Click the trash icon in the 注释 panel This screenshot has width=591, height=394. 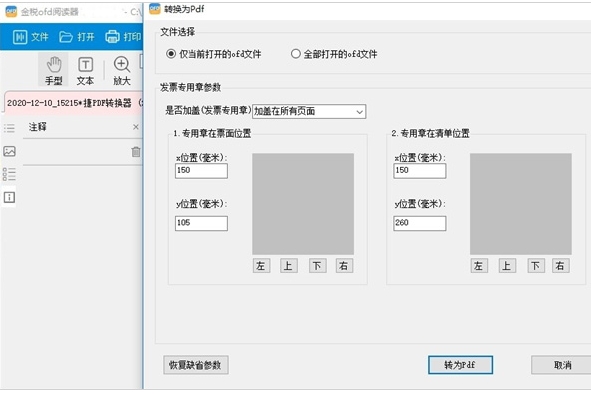click(136, 152)
